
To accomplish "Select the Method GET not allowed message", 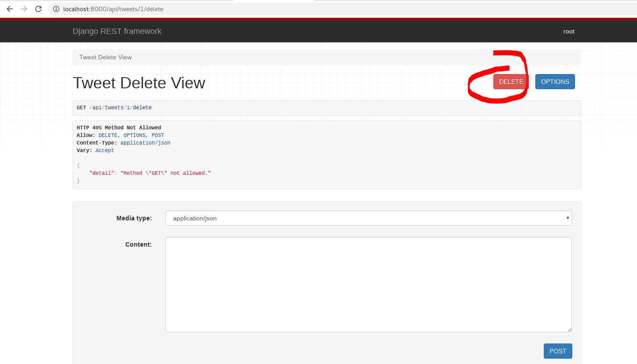I will point(165,173).
